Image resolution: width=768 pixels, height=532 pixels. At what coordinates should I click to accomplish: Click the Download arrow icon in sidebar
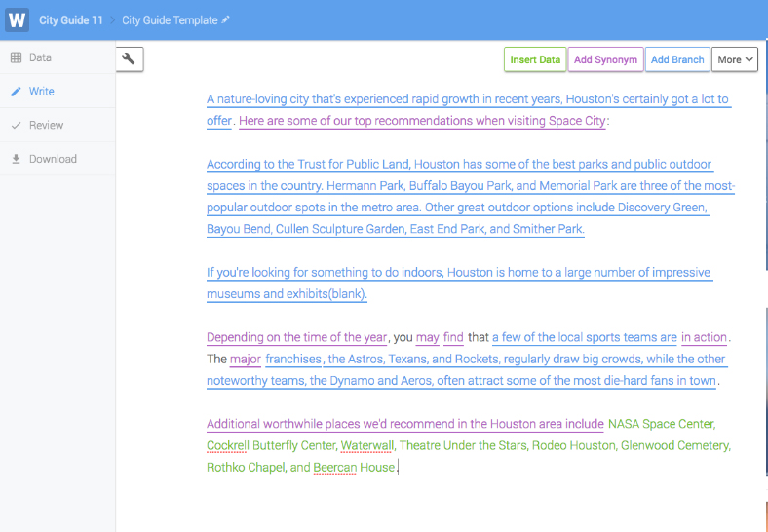pos(16,159)
